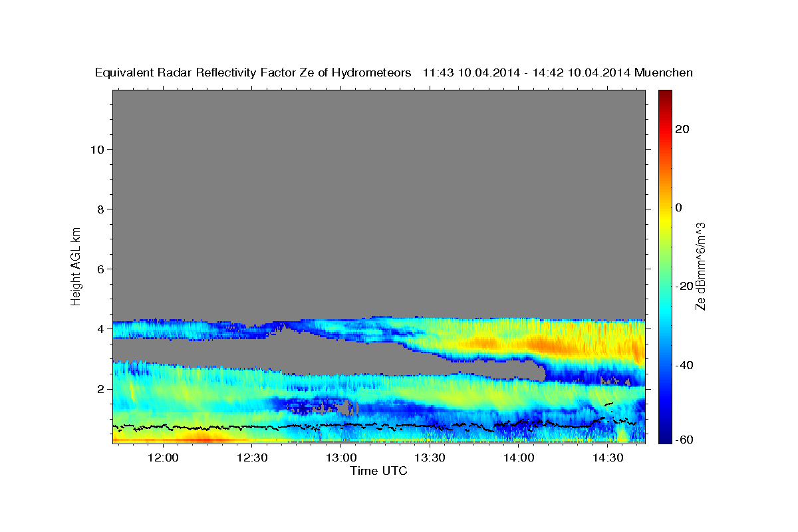
Task: Click the 'Time UTC' axis label
Action: (378, 471)
